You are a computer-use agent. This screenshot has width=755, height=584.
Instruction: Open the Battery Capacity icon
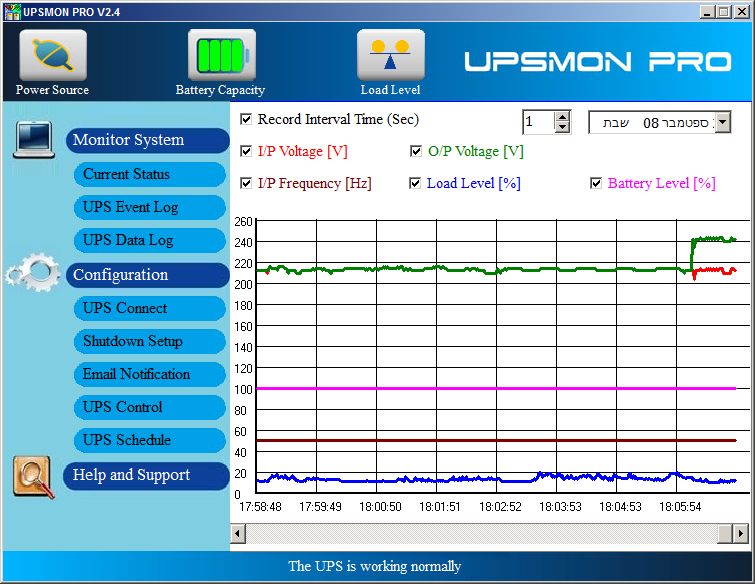pyautogui.click(x=221, y=55)
